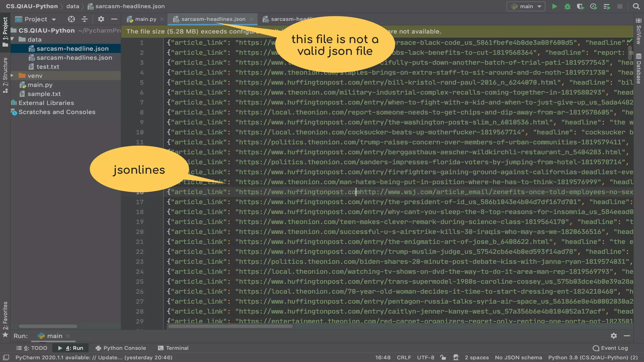Open the Run panel settings gear
This screenshot has height=362, width=644.
coord(613,336)
